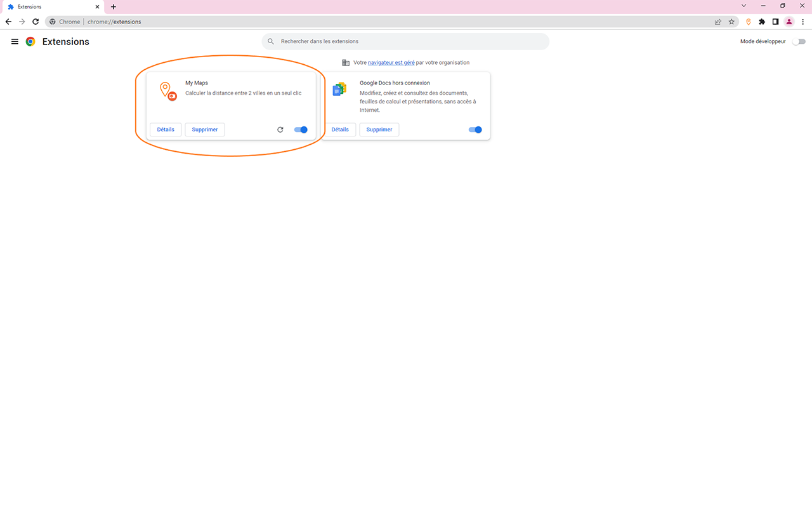The width and height of the screenshot is (812, 508).
Task: Click the site info icon in the address bar
Action: tap(53, 22)
